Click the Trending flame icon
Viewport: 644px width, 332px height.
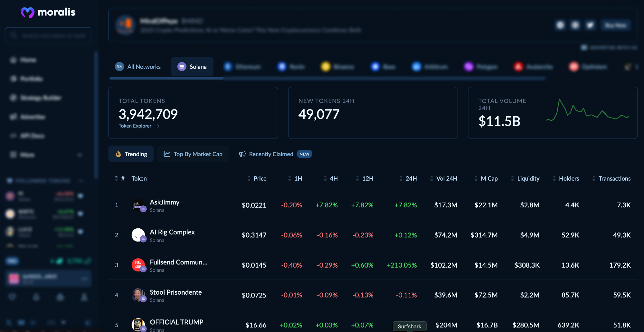pyautogui.click(x=118, y=154)
